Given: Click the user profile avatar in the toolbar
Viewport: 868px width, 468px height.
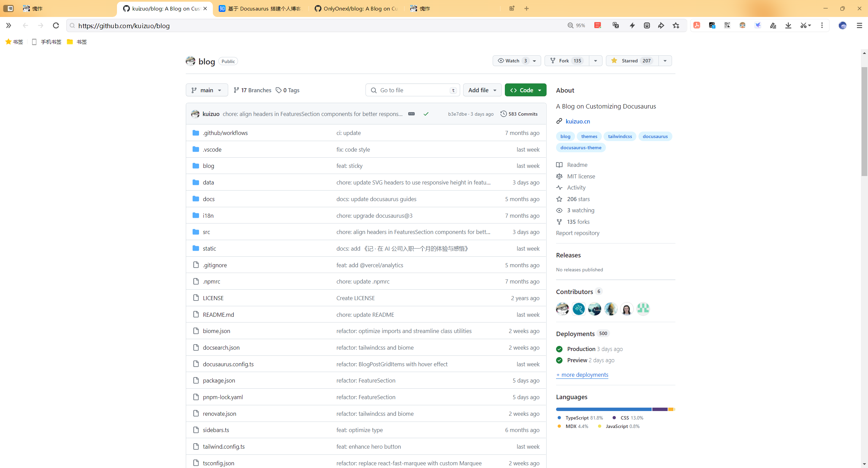Looking at the screenshot, I should [x=843, y=25].
